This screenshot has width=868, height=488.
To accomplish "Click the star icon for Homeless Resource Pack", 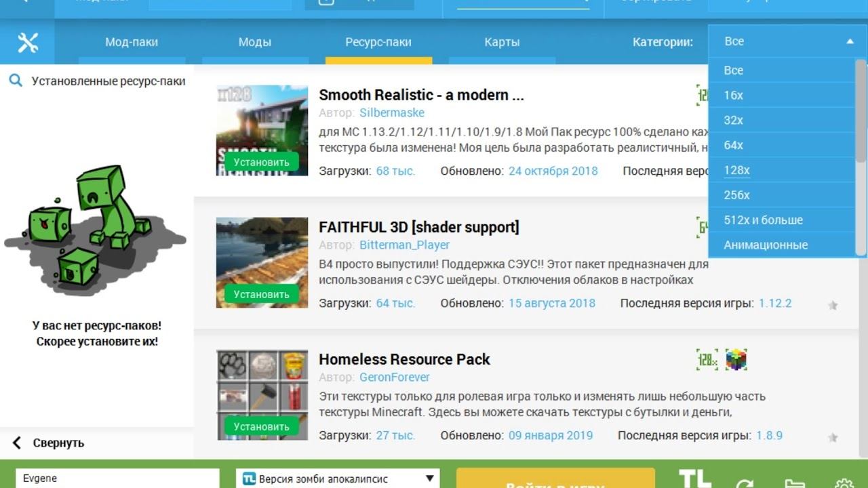I will click(x=833, y=437).
